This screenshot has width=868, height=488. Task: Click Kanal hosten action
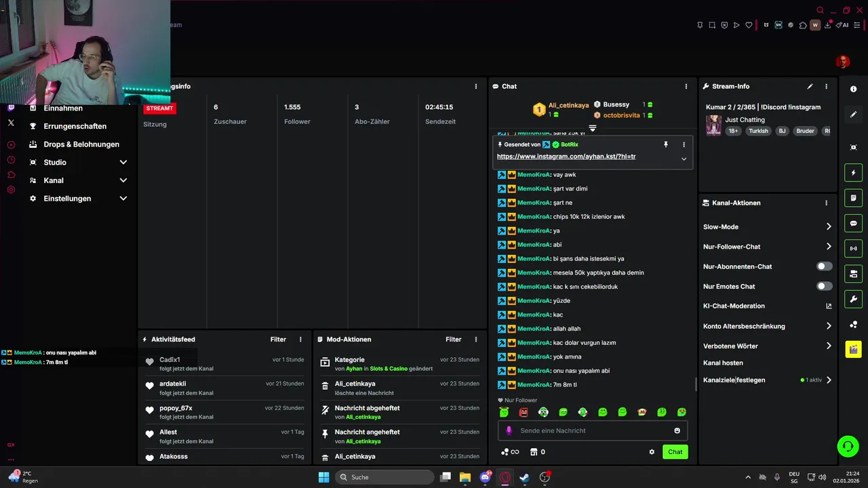(x=723, y=363)
